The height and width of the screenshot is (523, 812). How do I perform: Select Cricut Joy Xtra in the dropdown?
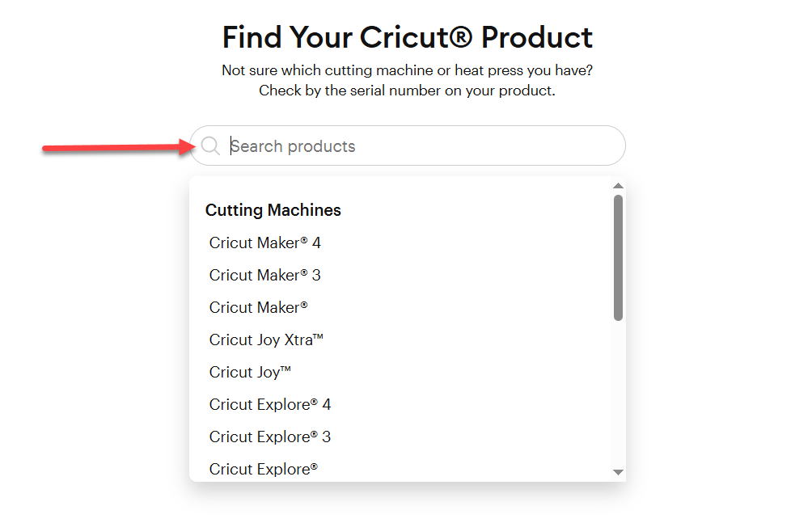(x=266, y=340)
